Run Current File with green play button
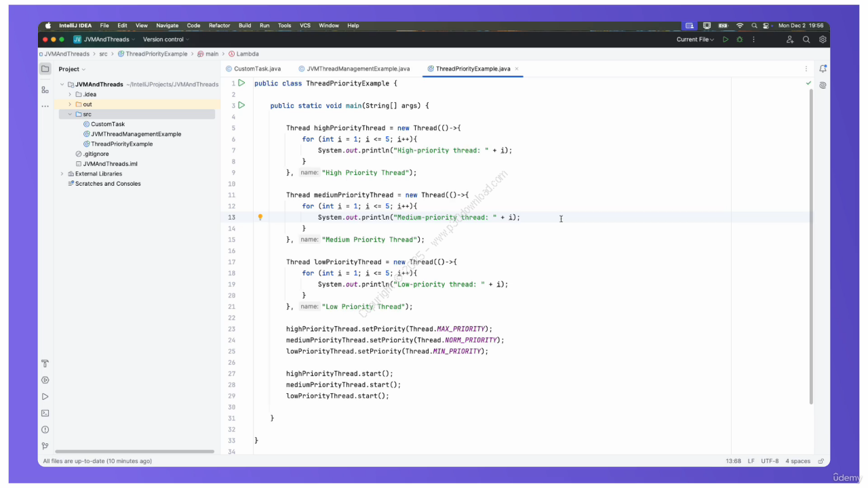 point(726,39)
